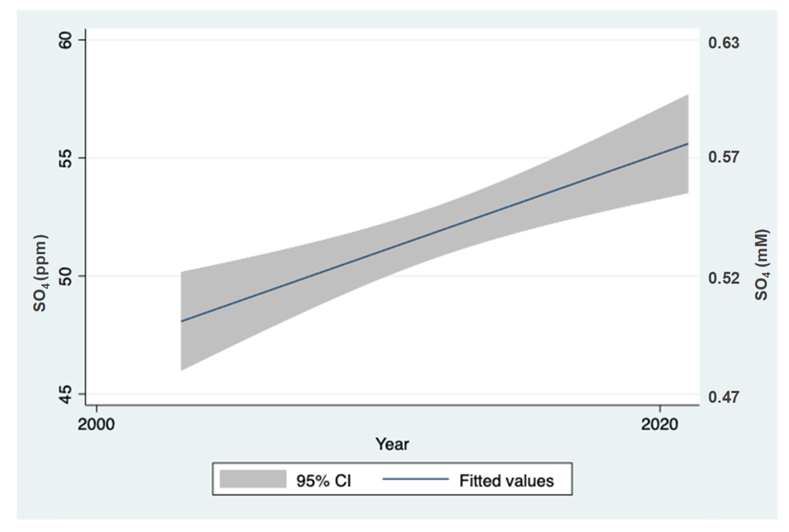Click the 2000 x-axis tick label
The height and width of the screenshot is (532, 789).
96,425
